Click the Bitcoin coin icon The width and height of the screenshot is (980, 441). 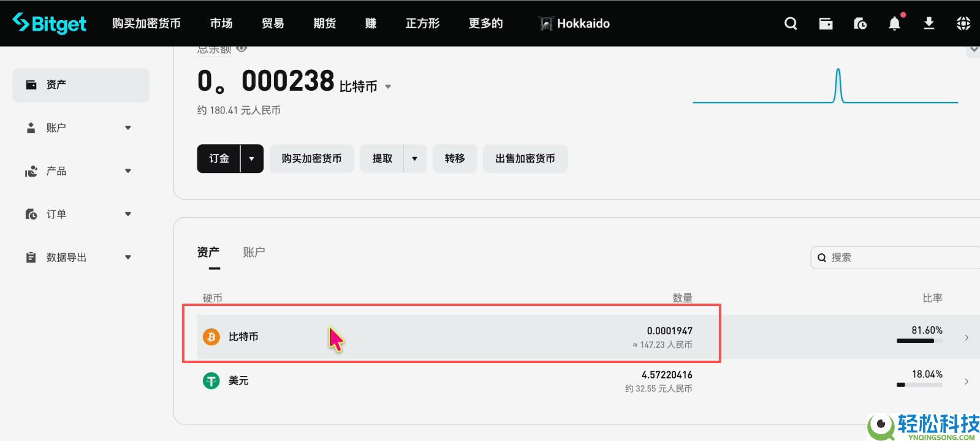click(211, 337)
